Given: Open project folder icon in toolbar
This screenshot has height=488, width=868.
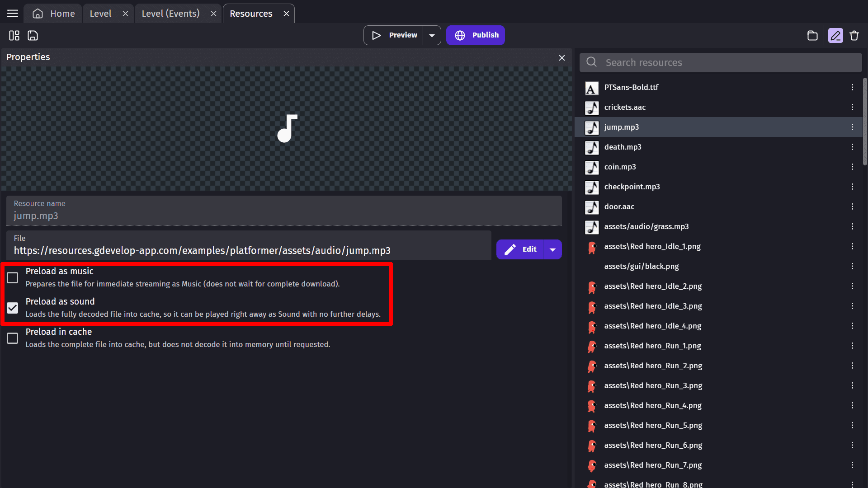Looking at the screenshot, I should tap(812, 36).
